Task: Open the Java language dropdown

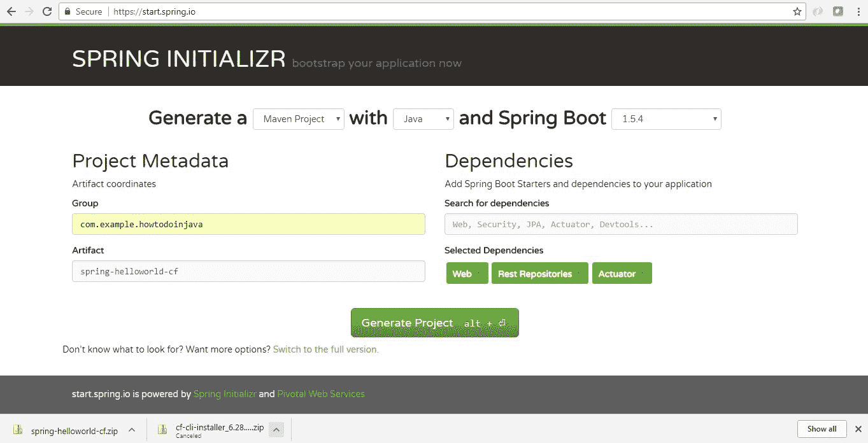Action: coord(423,119)
